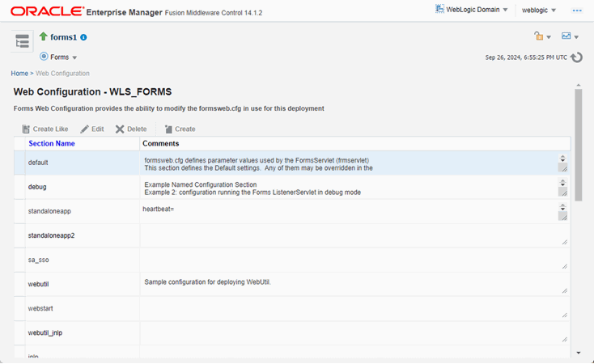The width and height of the screenshot is (594, 364).
Task: Sort by the Section Name column header
Action: point(52,143)
